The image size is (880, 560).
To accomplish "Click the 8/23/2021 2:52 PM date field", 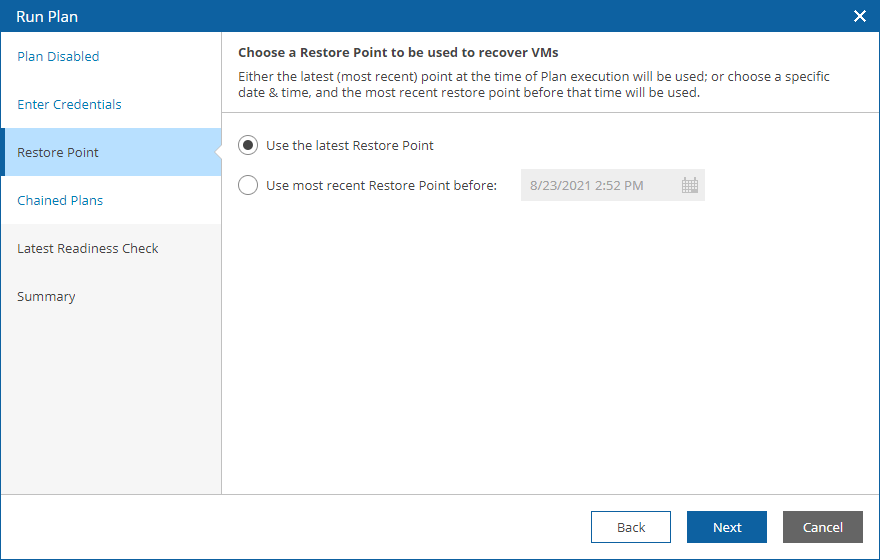I will [613, 185].
